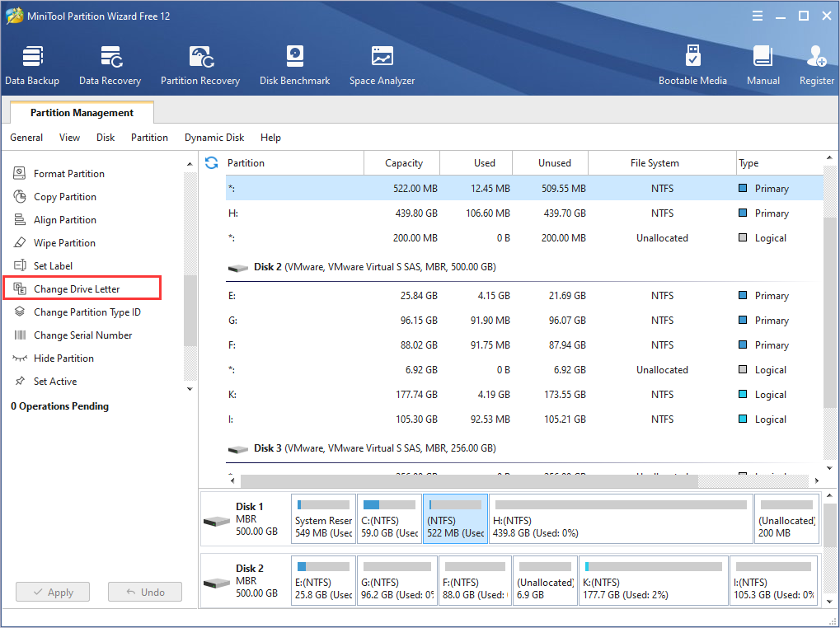
Task: Select the 522 MB (NTFS) block on Disk 1
Action: point(455,518)
